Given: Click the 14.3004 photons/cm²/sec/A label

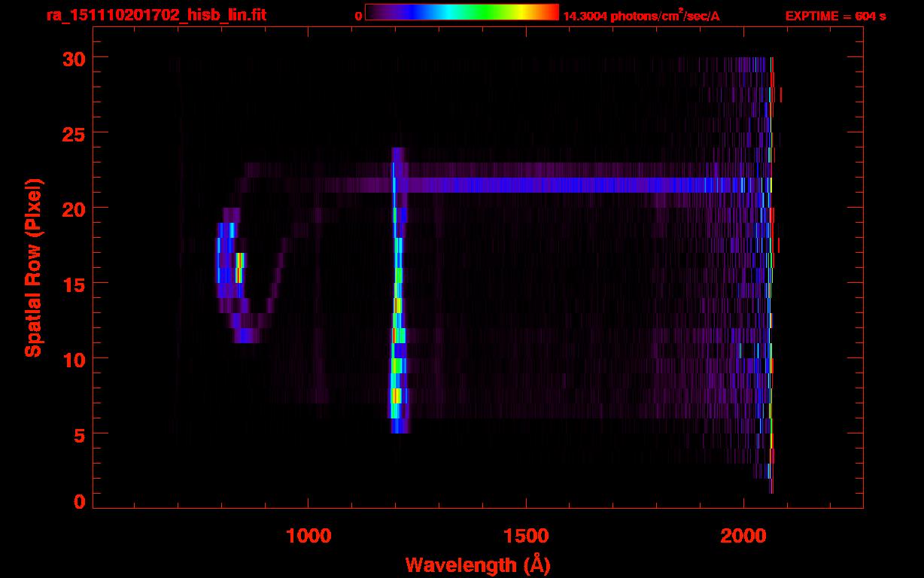Looking at the screenshot, I should (641, 15).
